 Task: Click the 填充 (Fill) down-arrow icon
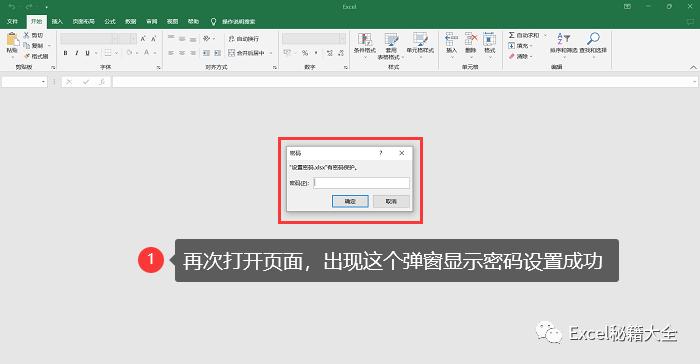tap(512, 46)
